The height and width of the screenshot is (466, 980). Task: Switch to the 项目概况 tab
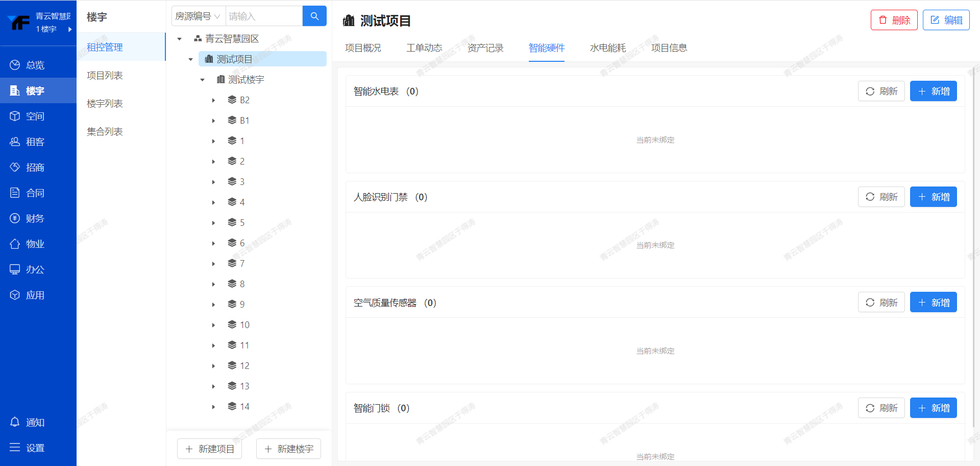363,48
